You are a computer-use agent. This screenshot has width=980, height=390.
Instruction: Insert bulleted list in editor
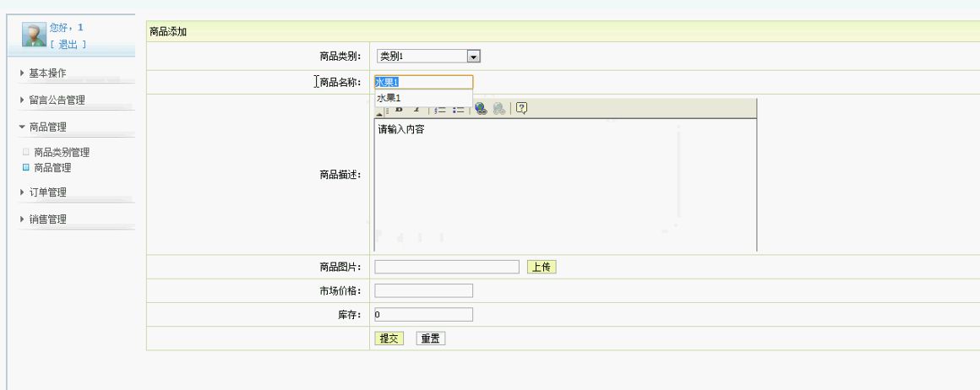(x=459, y=110)
